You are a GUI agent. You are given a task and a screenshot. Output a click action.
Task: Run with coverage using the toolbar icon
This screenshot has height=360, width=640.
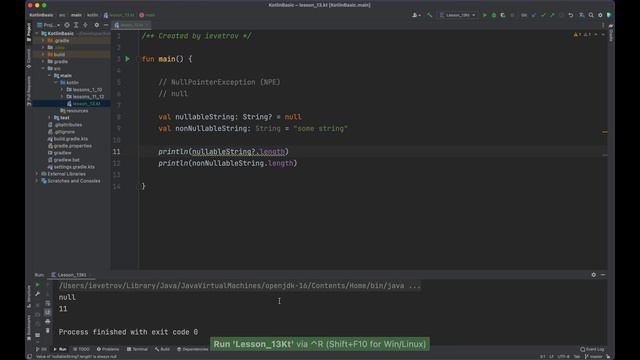(503, 15)
